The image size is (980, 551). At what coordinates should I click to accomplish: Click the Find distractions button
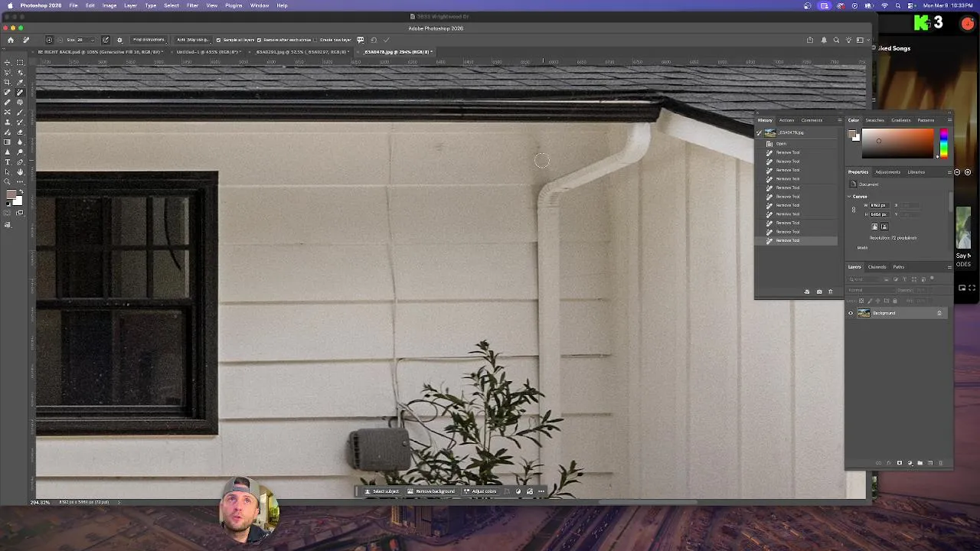tap(149, 40)
